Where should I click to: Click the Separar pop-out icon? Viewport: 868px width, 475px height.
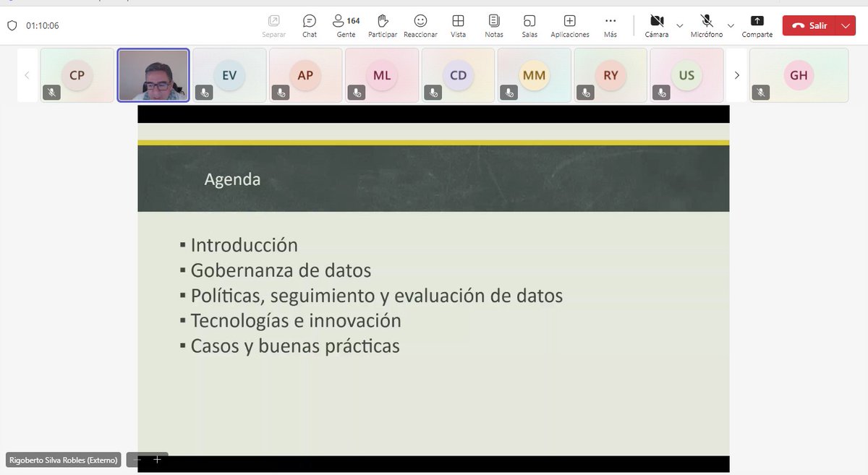coord(273,25)
